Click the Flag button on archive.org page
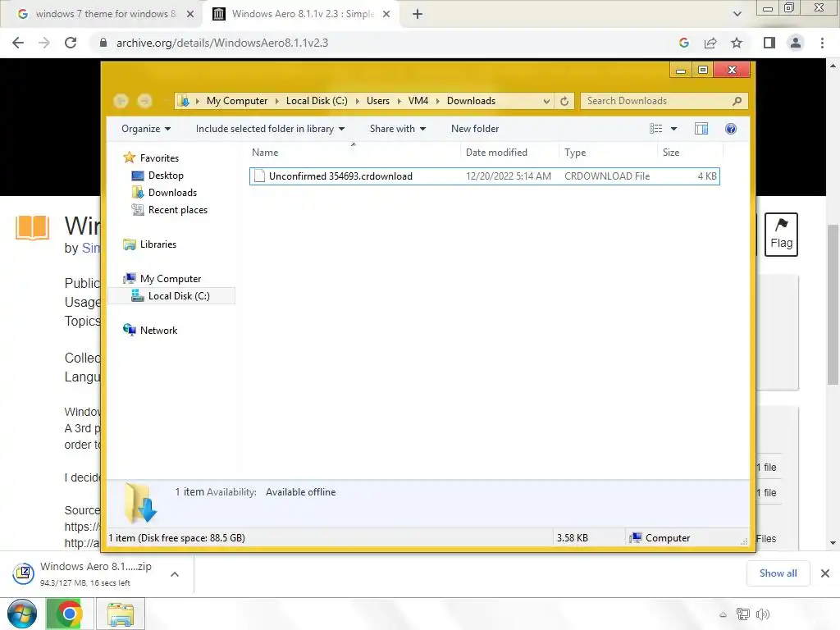Image resolution: width=840 pixels, height=630 pixels. pyautogui.click(x=781, y=235)
